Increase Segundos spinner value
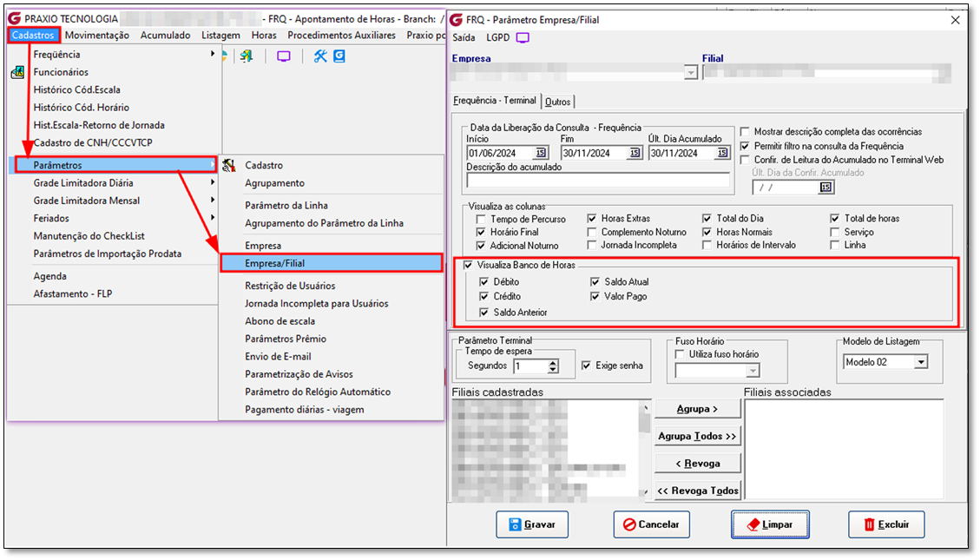The height and width of the screenshot is (560, 980). tap(553, 363)
